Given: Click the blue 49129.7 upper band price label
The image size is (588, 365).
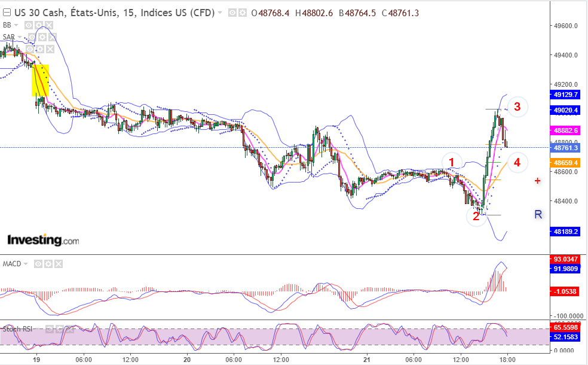Looking at the screenshot, I should tap(565, 95).
